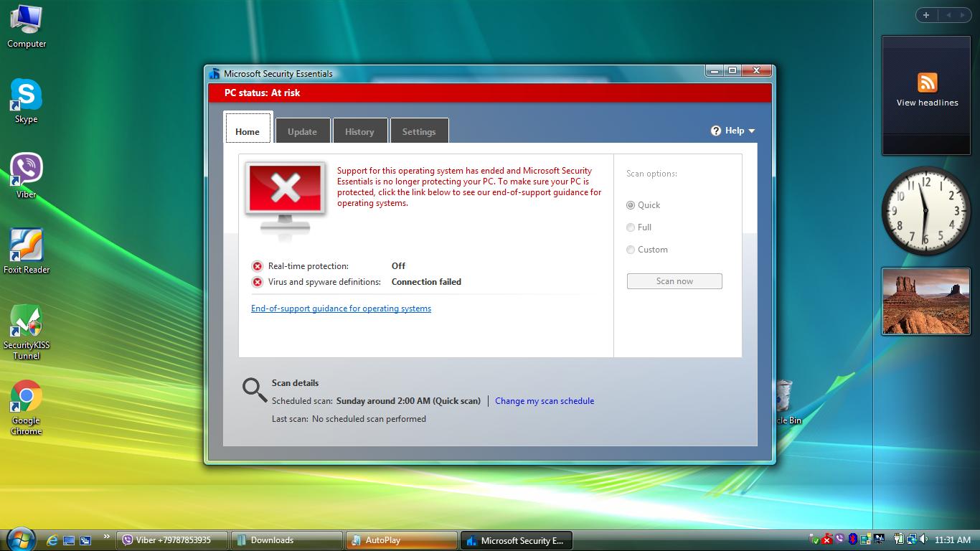Click the PC status: At risk banner
The width and height of the screenshot is (980, 551).
pos(490,93)
